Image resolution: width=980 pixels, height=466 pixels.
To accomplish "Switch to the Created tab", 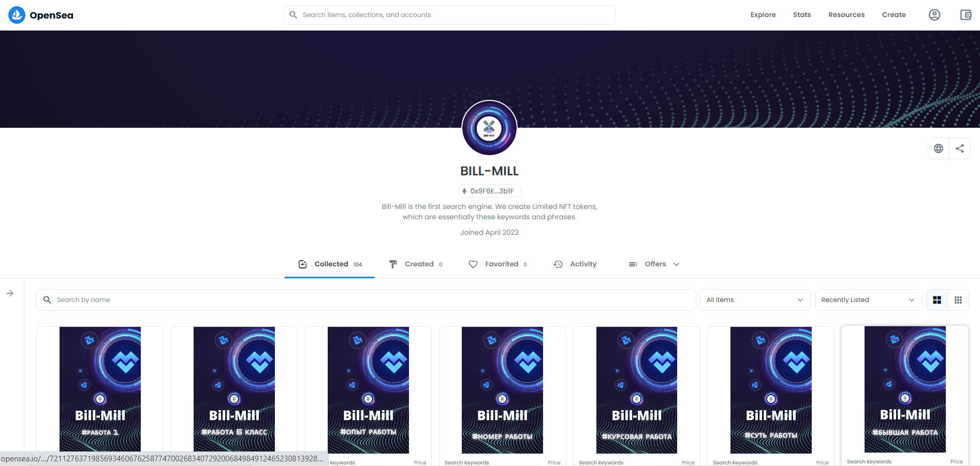I will pos(416,264).
